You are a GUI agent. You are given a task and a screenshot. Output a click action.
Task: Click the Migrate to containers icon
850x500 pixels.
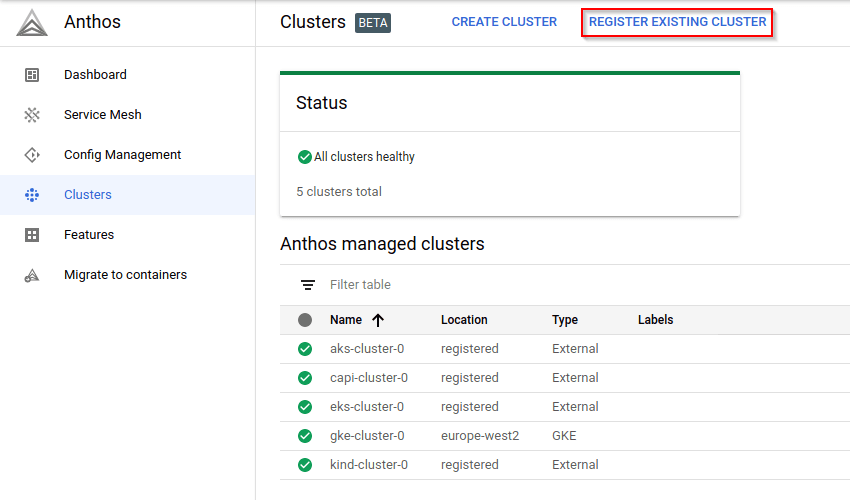pyautogui.click(x=32, y=275)
